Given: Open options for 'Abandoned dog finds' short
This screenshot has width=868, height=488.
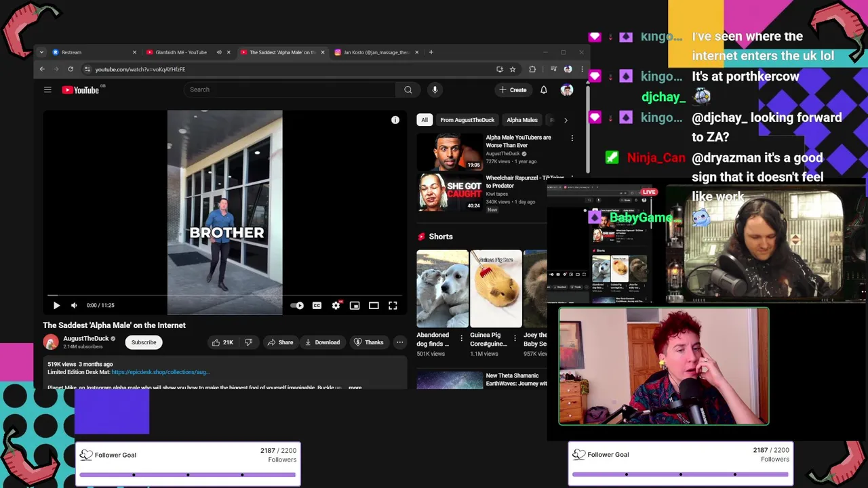Looking at the screenshot, I should [462, 338].
